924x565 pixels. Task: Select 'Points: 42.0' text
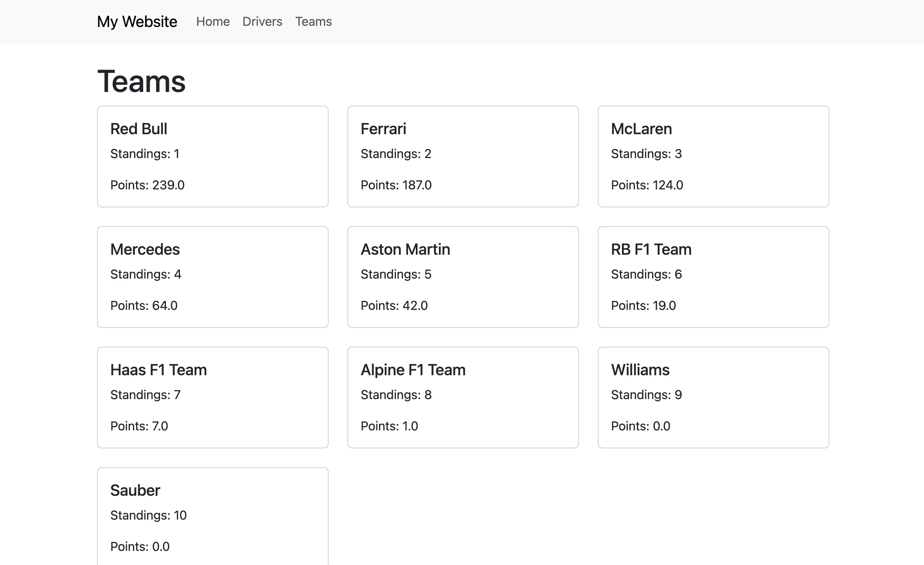point(394,306)
